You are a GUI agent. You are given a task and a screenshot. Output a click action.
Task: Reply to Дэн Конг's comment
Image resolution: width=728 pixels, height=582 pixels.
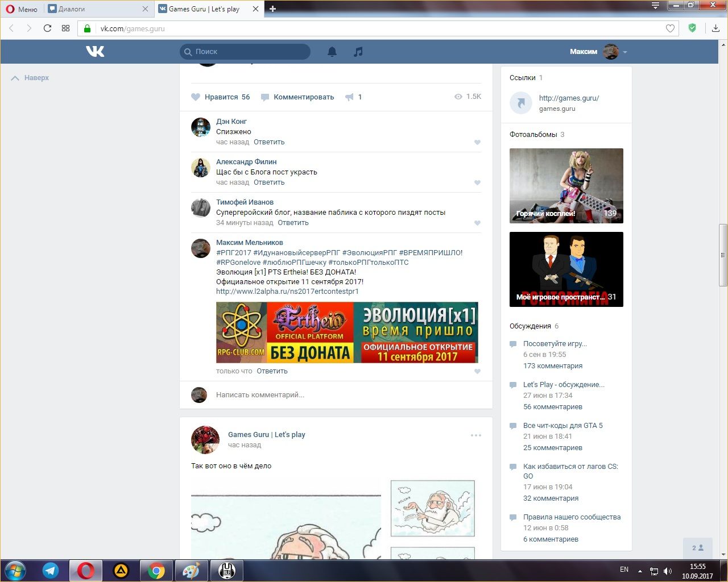pyautogui.click(x=269, y=142)
